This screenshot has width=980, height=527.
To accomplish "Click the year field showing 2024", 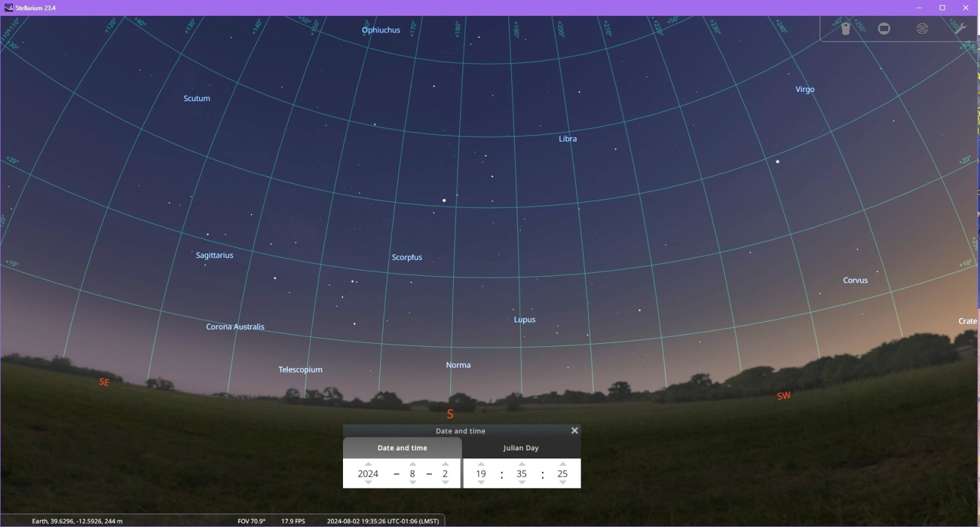I will tap(368, 474).
